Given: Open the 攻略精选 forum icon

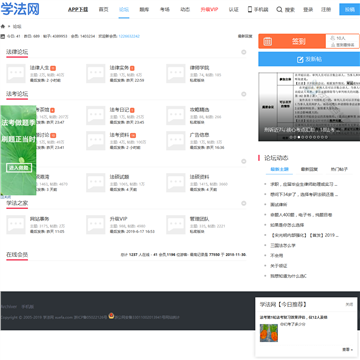Looking at the screenshot, I should point(176,116).
